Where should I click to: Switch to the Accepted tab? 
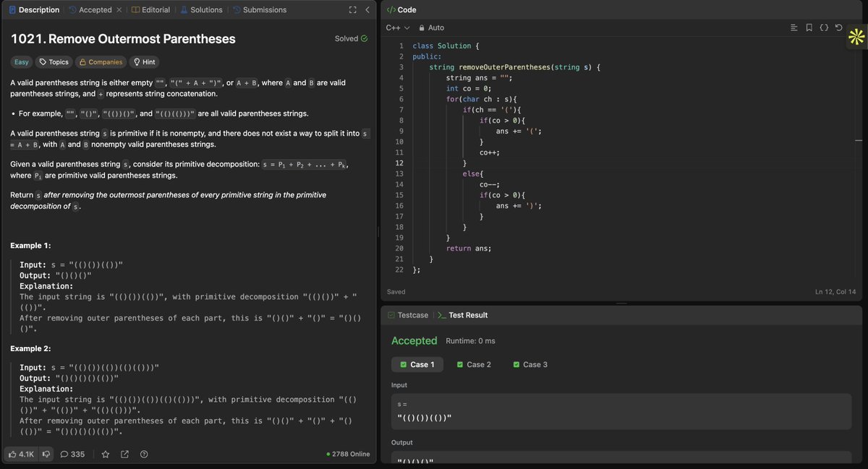90,10
